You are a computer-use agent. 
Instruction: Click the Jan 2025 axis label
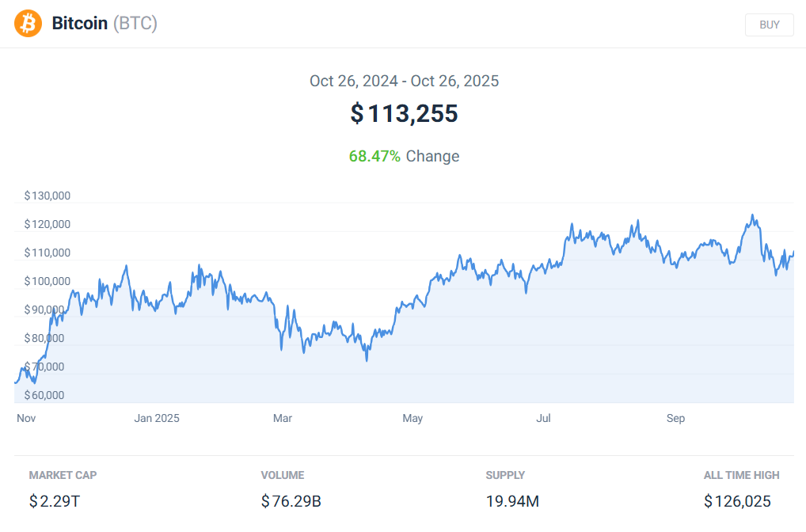tap(157, 418)
